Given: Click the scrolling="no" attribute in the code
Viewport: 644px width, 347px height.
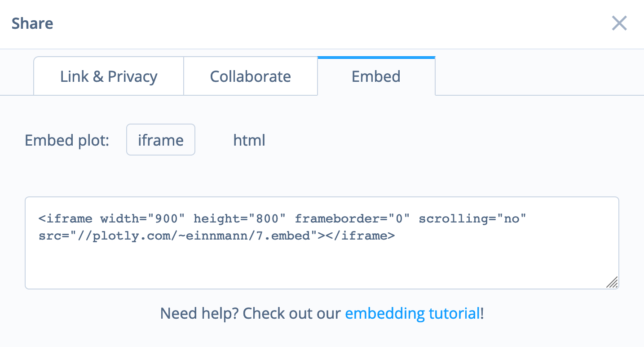Looking at the screenshot, I should click(472, 219).
